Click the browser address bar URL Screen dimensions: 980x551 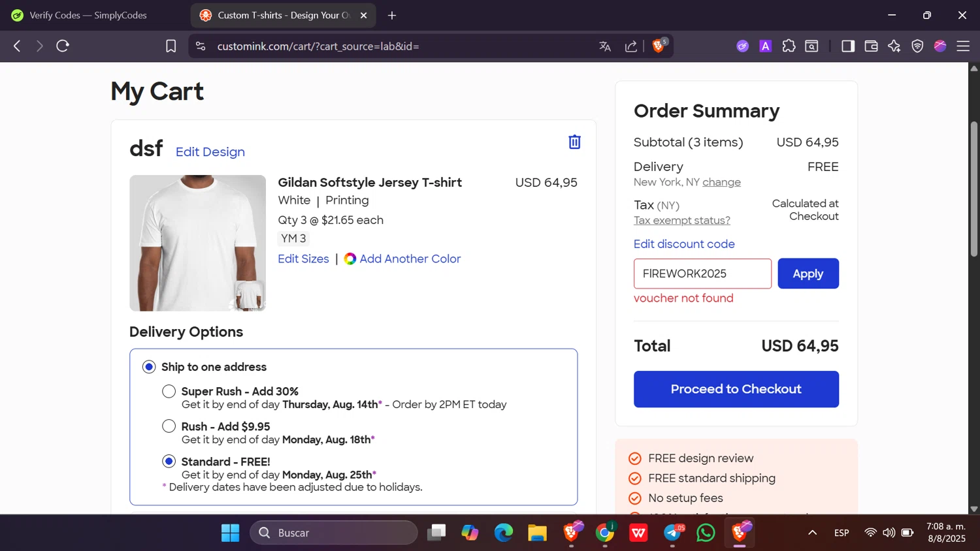click(x=318, y=46)
